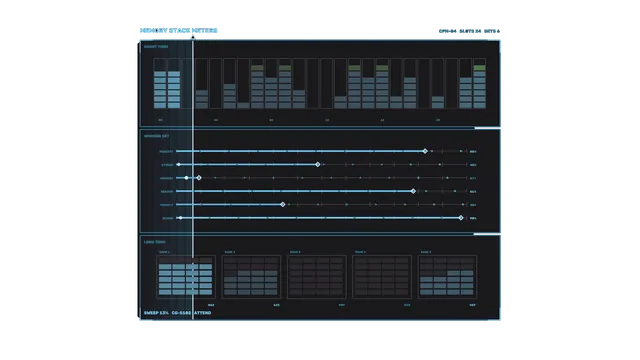Click the sweep marker triangle above the panel
Viewport: 640px width, 360px height.
pyautogui.click(x=193, y=37)
